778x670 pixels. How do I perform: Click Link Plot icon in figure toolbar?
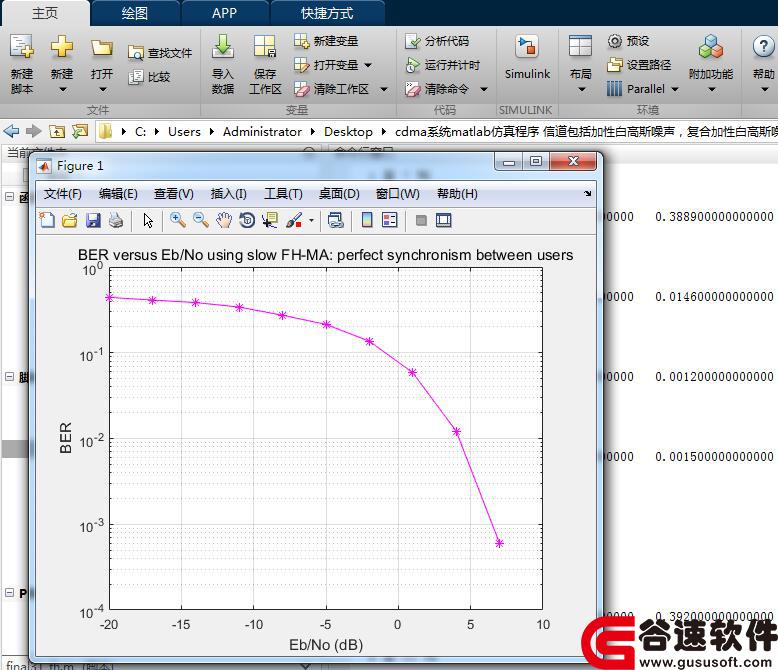click(335, 220)
